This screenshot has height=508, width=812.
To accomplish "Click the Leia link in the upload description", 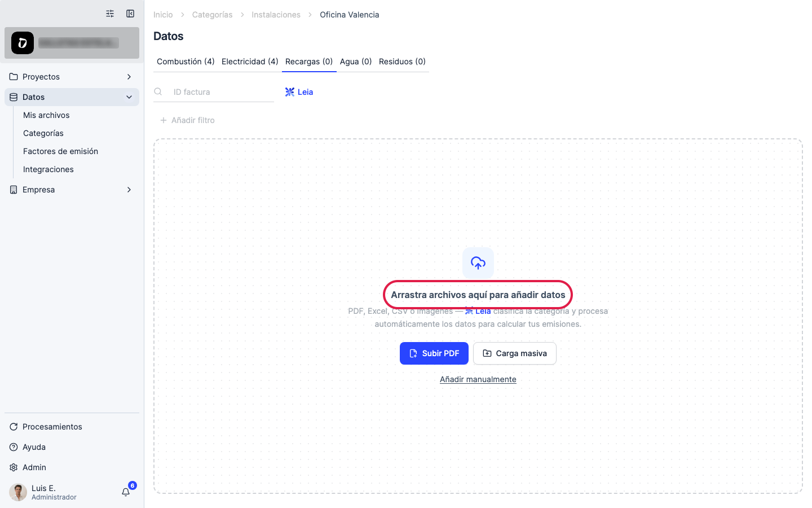I will (x=478, y=311).
